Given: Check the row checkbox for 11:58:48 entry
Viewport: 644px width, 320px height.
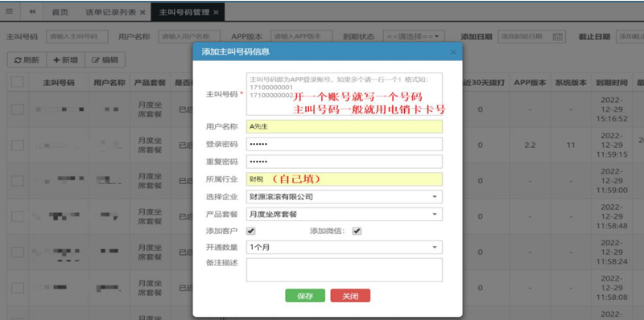Looking at the screenshot, I should click(17, 216).
